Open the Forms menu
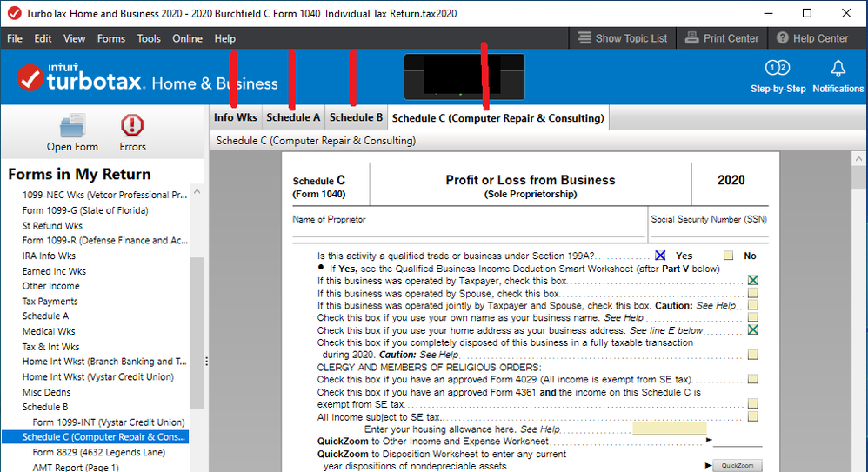Viewport: 868px width, 472px height. [111, 38]
